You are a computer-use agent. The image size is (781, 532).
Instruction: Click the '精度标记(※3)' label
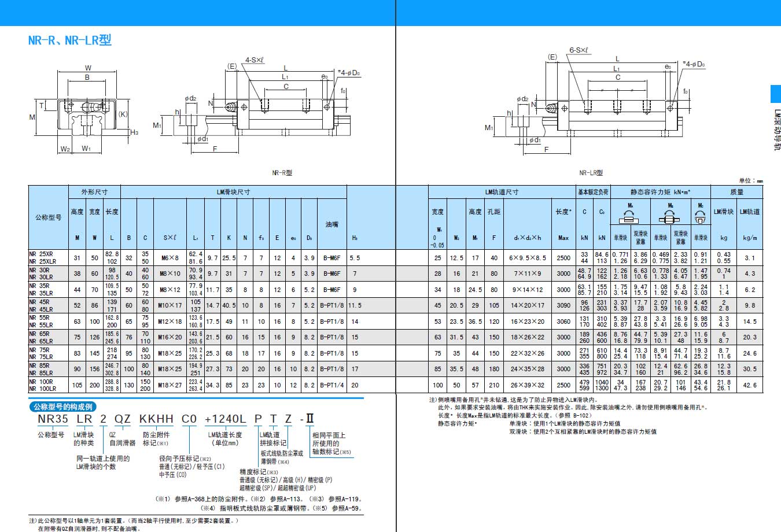click(x=259, y=472)
